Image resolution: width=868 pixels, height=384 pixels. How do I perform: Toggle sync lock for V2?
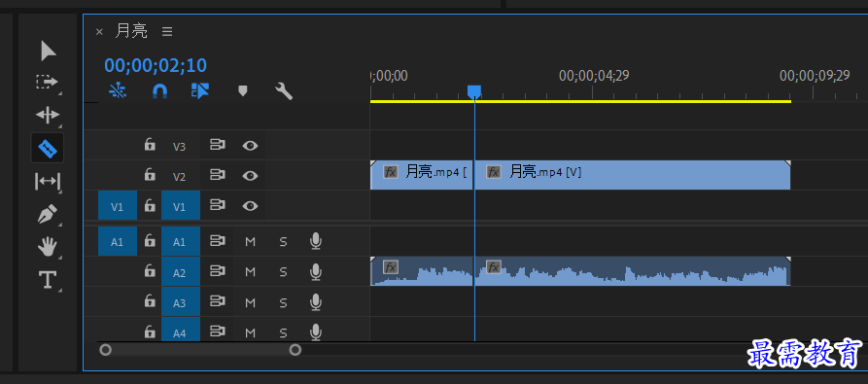tap(218, 175)
